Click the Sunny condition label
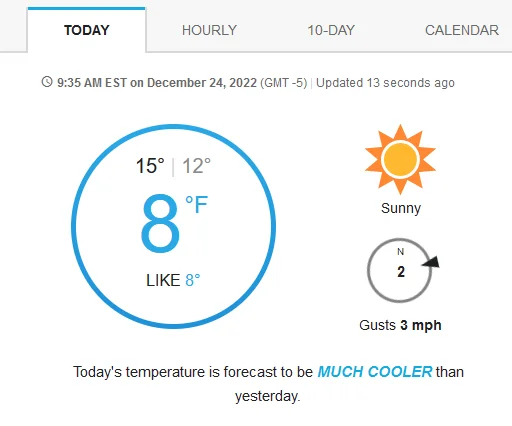The height and width of the screenshot is (426, 512). [x=401, y=208]
